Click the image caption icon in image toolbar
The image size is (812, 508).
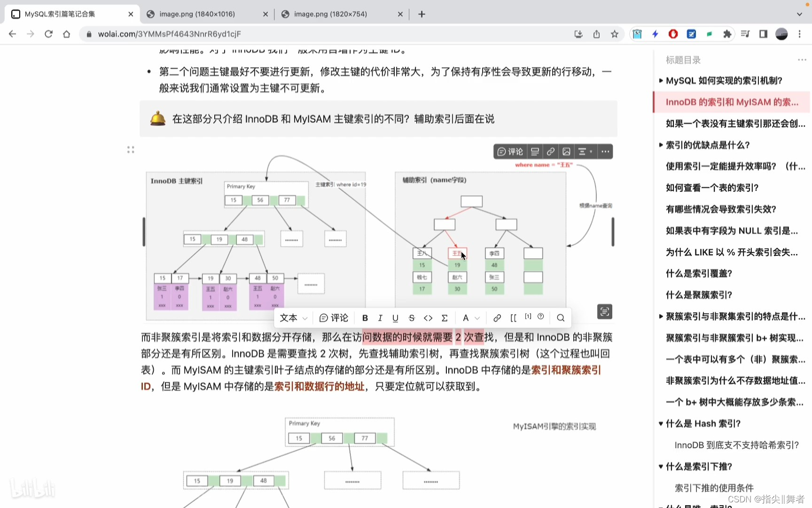[x=535, y=151]
